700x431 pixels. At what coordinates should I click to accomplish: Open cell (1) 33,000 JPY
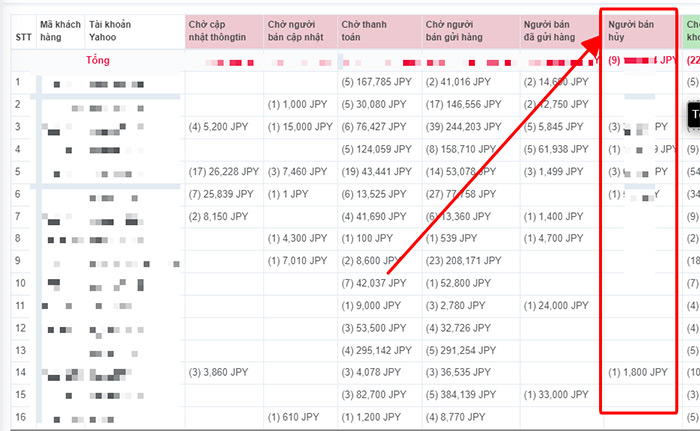(x=556, y=395)
